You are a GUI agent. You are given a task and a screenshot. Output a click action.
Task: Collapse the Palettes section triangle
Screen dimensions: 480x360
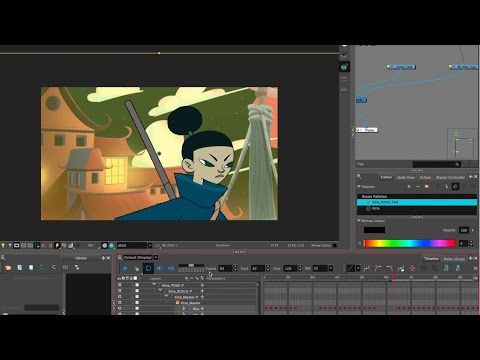pos(359,186)
